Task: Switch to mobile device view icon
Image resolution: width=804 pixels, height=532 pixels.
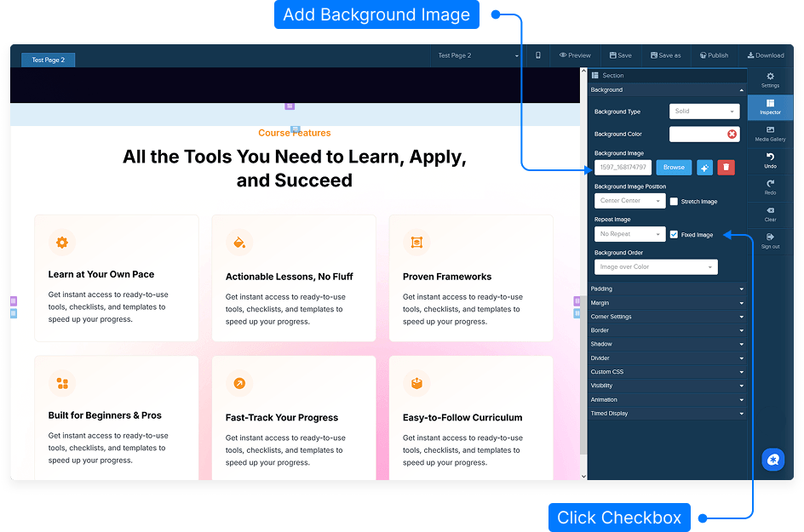Action: coord(538,55)
